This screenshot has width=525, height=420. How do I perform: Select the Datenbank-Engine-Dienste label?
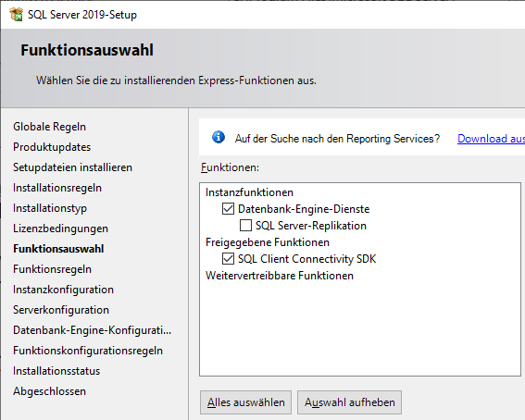(x=304, y=209)
